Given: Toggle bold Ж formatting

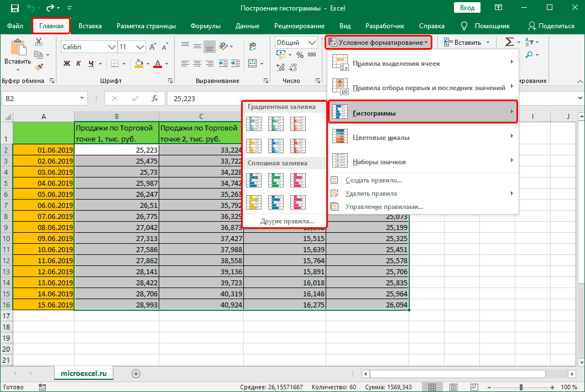Looking at the screenshot, I should tap(67, 64).
